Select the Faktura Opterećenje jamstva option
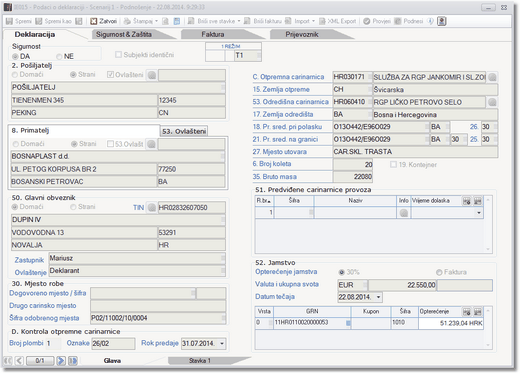This screenshot has width=520, height=374. point(439,272)
